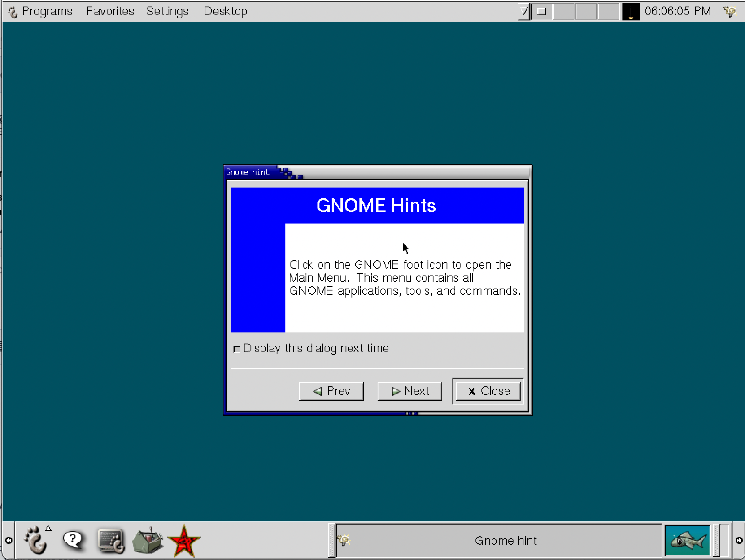Screen dimensions: 745x560
Task: Hide bottom panel using left arrow button
Action: click(x=9, y=540)
